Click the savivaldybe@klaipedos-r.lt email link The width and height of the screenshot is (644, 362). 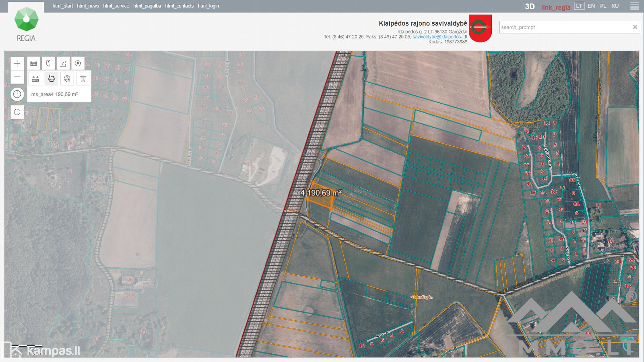click(440, 37)
